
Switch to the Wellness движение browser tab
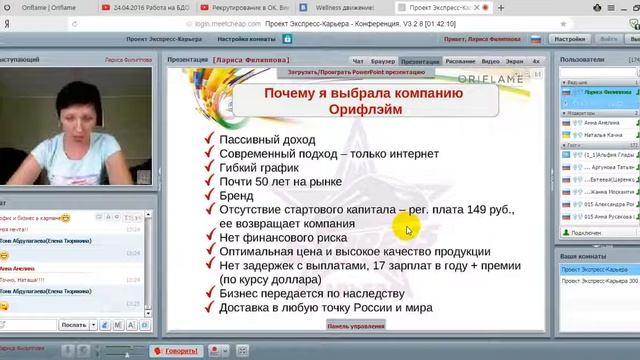tap(344, 8)
